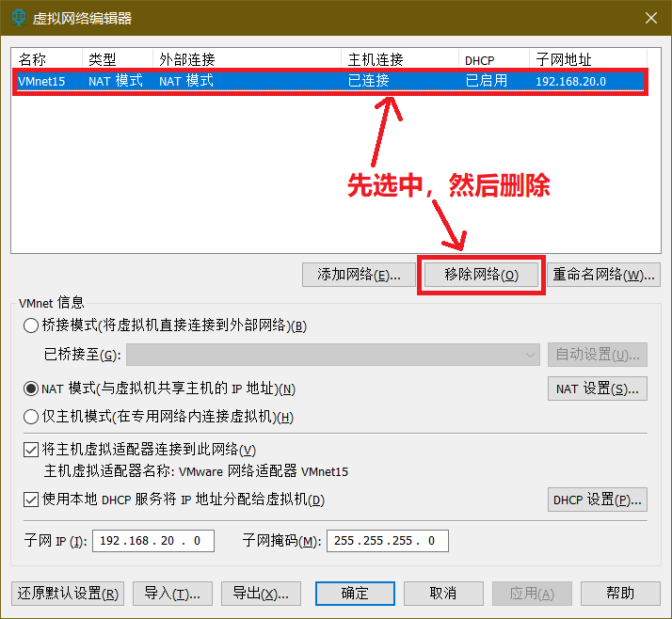Click the 子网 IP input field
Viewport: 672px width, 619px height.
coord(153,541)
